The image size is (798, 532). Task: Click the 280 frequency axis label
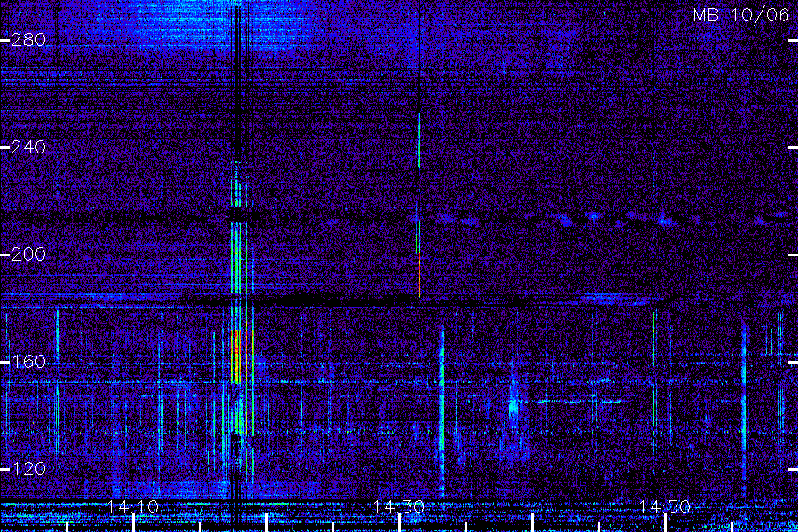(x=28, y=40)
